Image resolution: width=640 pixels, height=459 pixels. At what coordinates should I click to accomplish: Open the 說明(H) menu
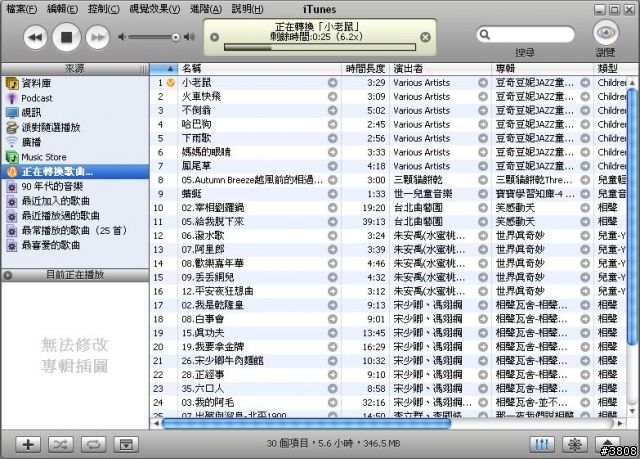coord(247,9)
